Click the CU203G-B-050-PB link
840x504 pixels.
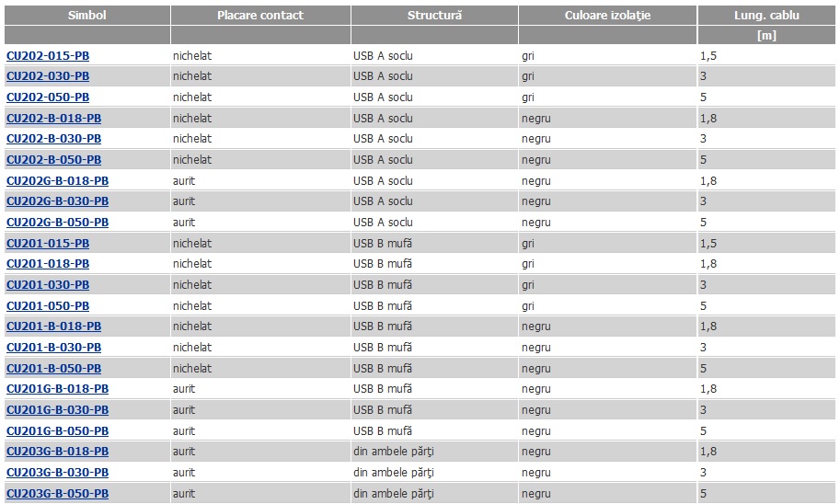click(57, 494)
